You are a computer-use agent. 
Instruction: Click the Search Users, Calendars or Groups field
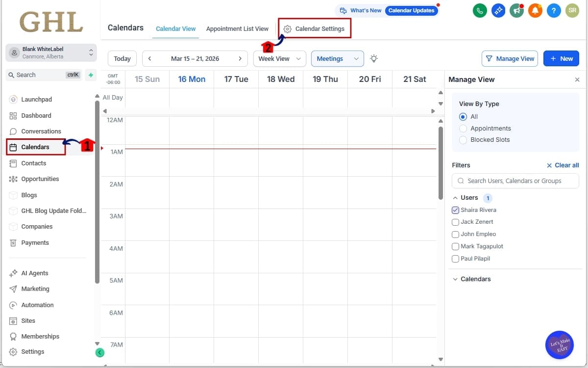515,181
